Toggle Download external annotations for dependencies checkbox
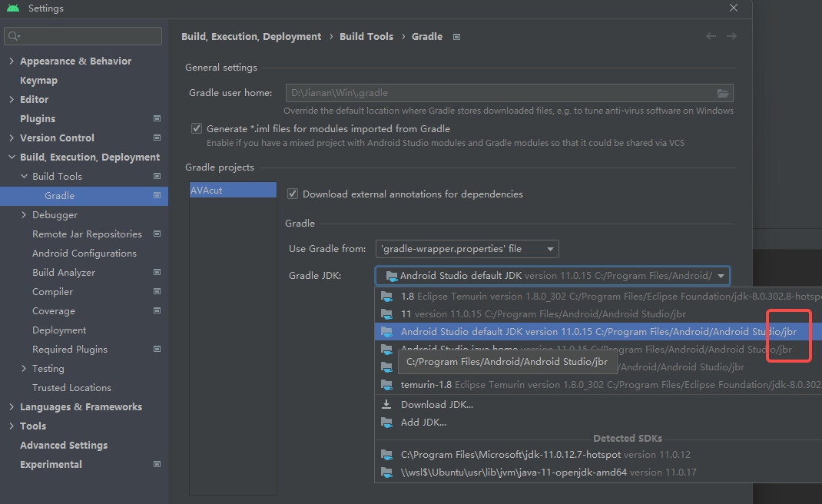822x504 pixels. (293, 194)
